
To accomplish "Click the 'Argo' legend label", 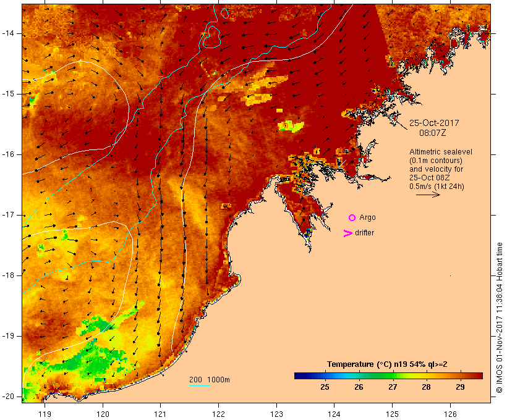I will 367,218.
